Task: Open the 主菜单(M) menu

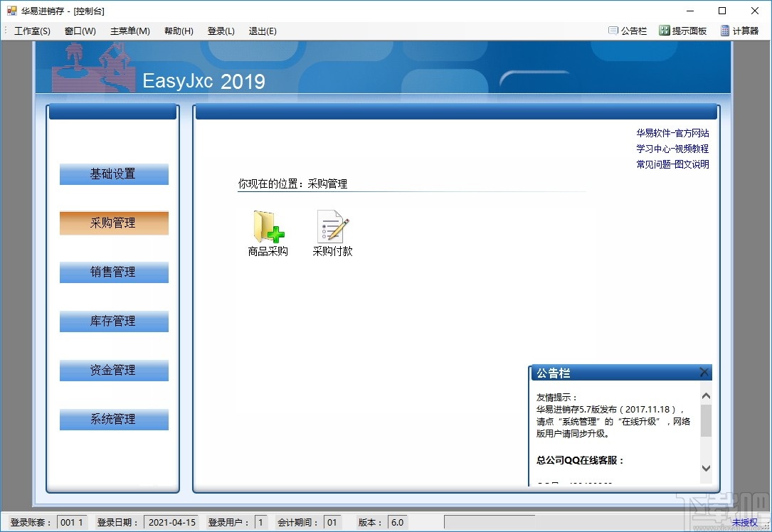Action: click(x=129, y=31)
